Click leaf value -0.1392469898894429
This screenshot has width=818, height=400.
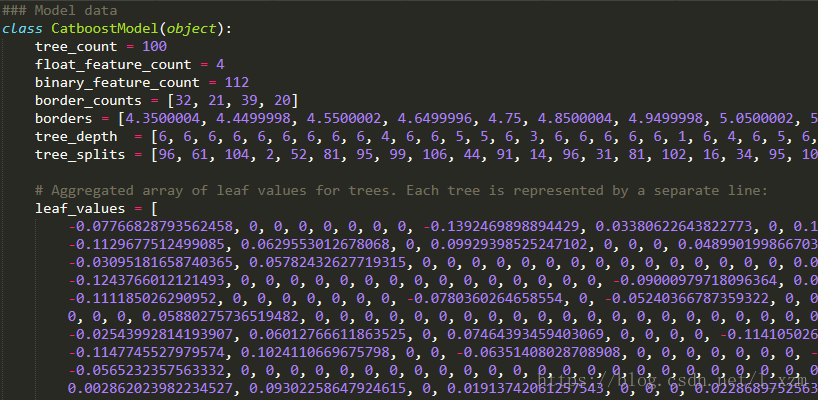tap(501, 227)
